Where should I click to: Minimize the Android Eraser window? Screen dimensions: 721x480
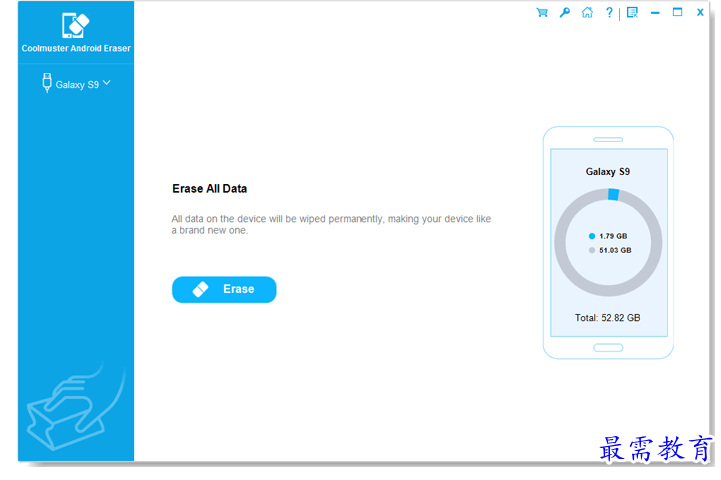[x=655, y=13]
